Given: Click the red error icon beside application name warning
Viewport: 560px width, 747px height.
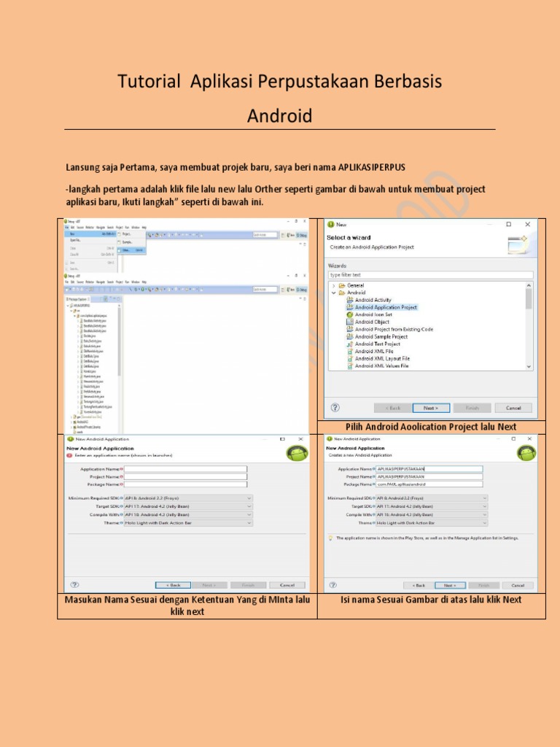Looking at the screenshot, I should click(70, 455).
